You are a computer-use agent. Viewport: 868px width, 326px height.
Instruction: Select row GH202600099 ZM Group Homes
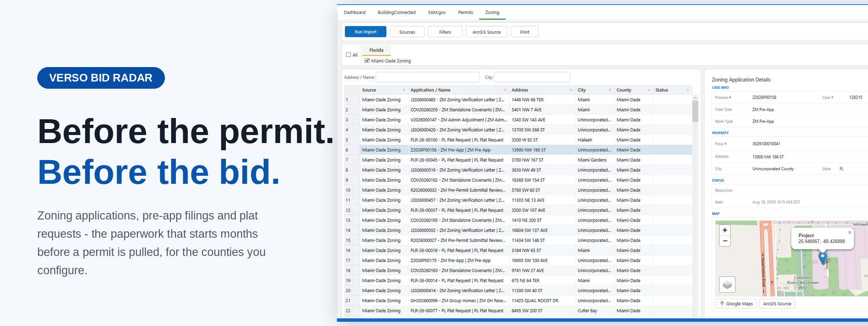tap(518, 301)
